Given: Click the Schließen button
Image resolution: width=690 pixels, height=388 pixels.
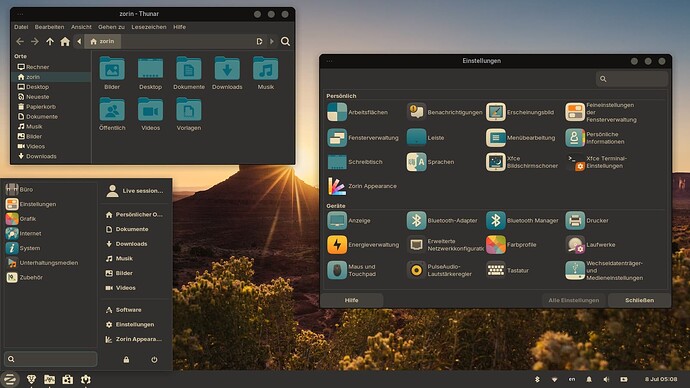Looking at the screenshot, I should click(639, 300).
